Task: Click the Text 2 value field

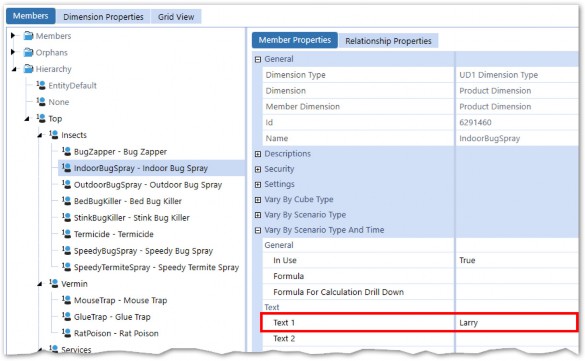Action: coord(517,338)
